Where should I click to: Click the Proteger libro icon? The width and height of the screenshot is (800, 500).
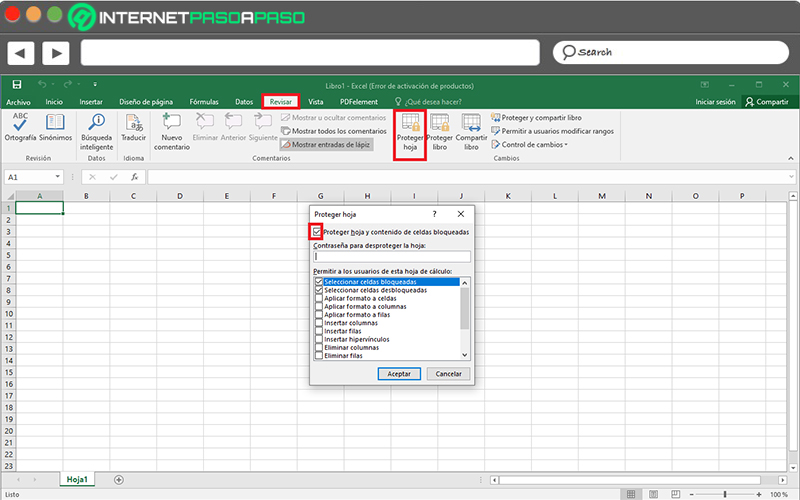coord(439,133)
